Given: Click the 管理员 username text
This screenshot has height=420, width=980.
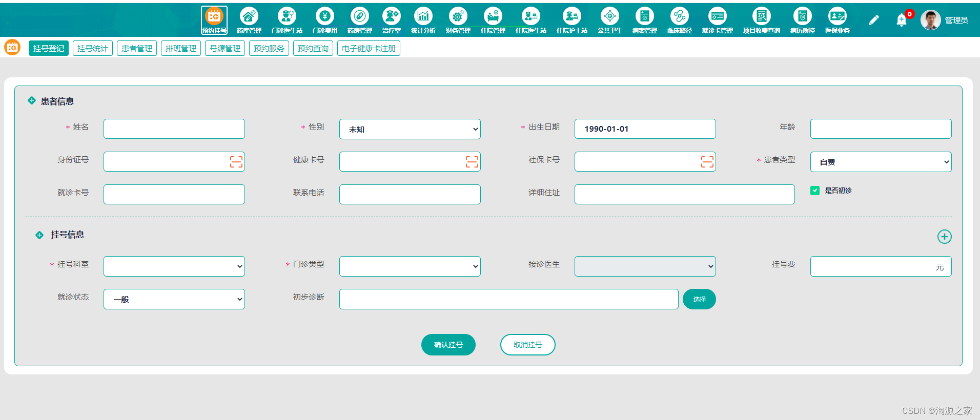Looking at the screenshot, I should coord(956,20).
